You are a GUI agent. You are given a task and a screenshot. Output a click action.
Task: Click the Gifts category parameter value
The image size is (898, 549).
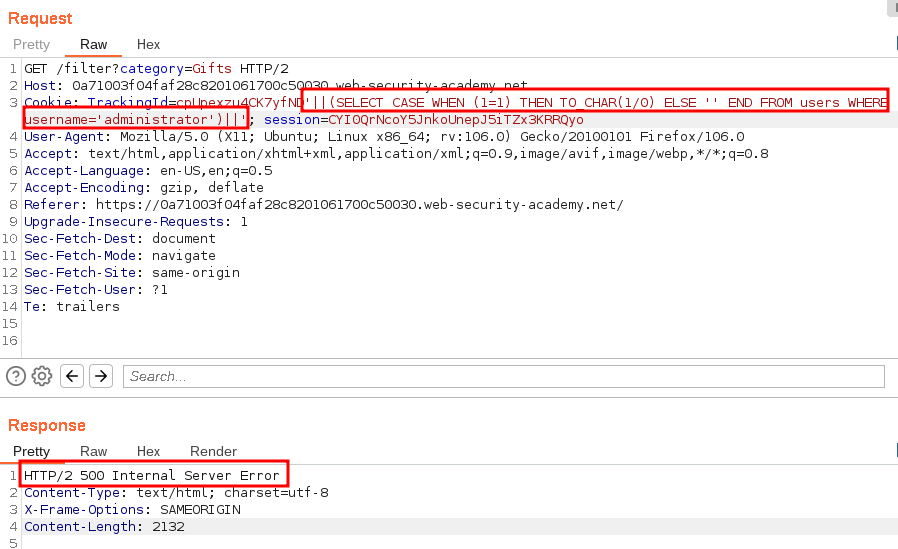click(x=212, y=69)
